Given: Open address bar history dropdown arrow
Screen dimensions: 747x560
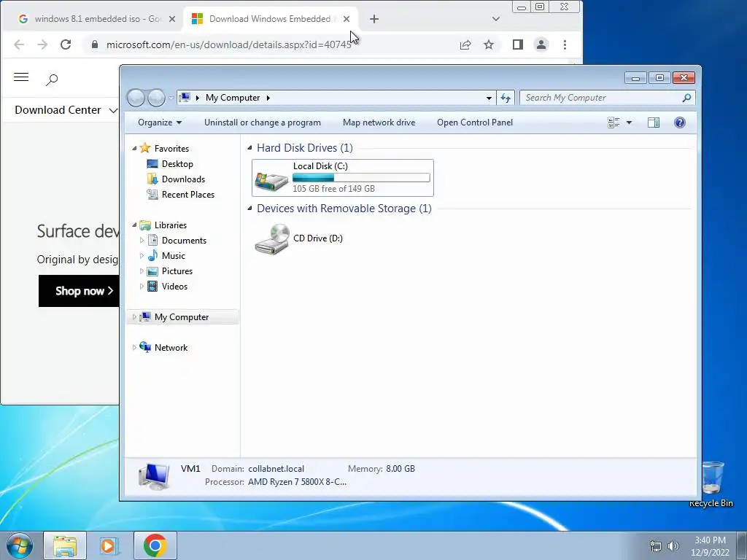Looking at the screenshot, I should 489,98.
